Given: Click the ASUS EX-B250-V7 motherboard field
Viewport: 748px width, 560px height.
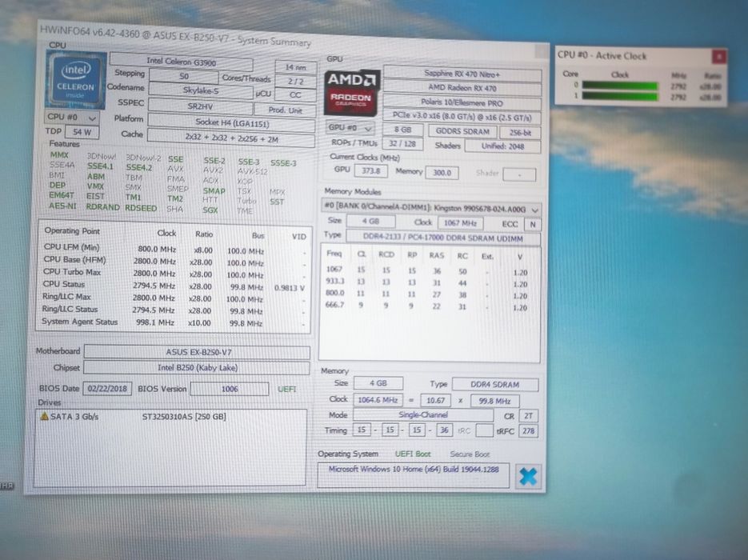Looking at the screenshot, I should coord(198,352).
